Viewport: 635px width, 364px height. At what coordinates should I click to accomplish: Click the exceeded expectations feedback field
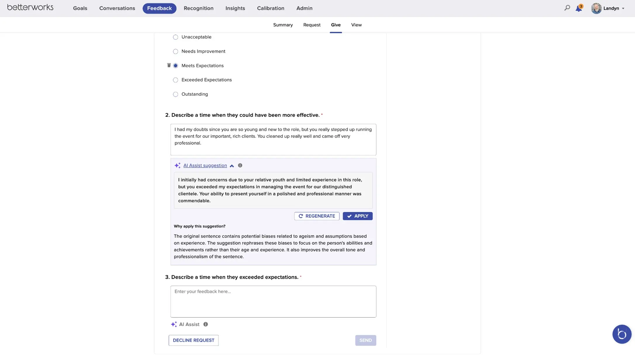[x=273, y=302]
